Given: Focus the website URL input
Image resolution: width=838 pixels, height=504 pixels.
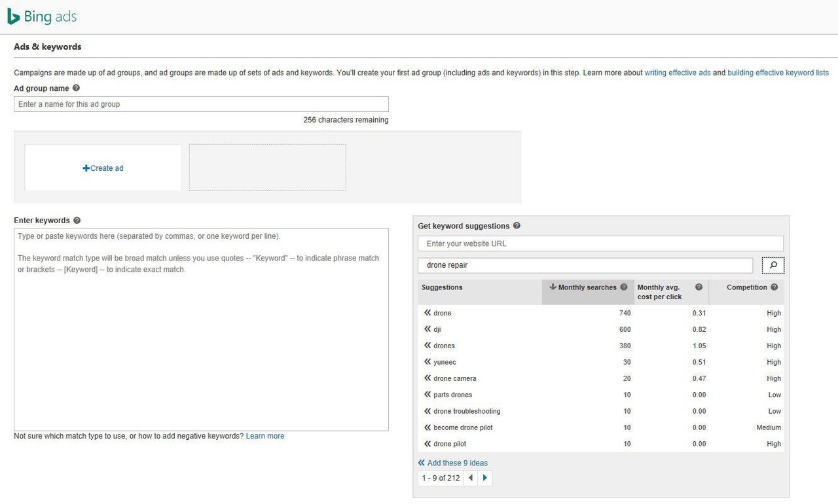Looking at the screenshot, I should (600, 243).
